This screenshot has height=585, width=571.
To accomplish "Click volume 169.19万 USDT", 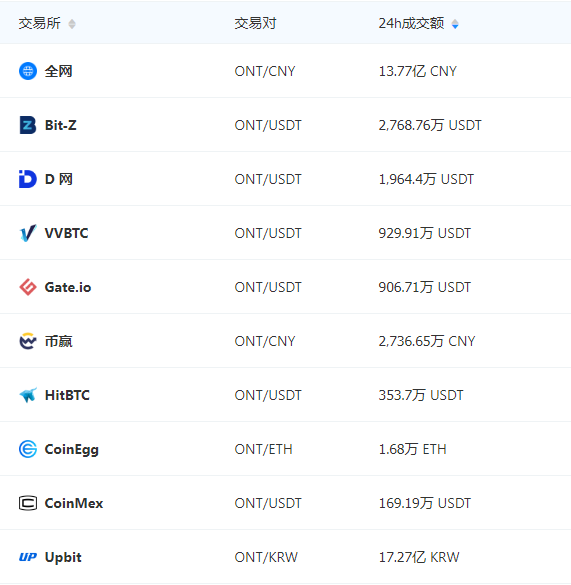I will click(x=425, y=503).
